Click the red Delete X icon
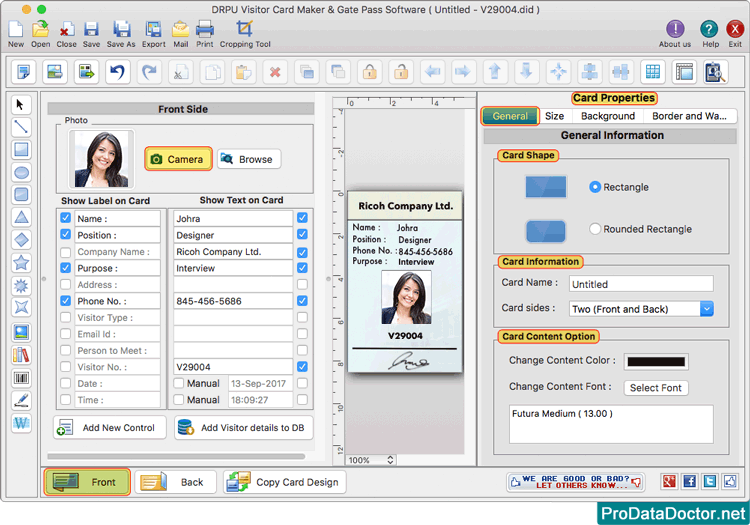 (275, 72)
